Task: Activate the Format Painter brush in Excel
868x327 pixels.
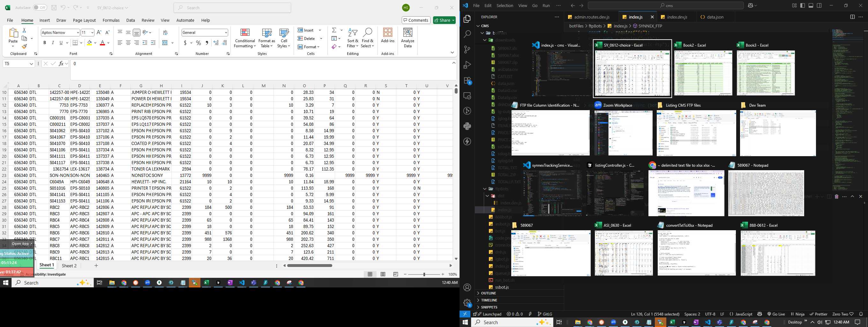Action: (24, 47)
